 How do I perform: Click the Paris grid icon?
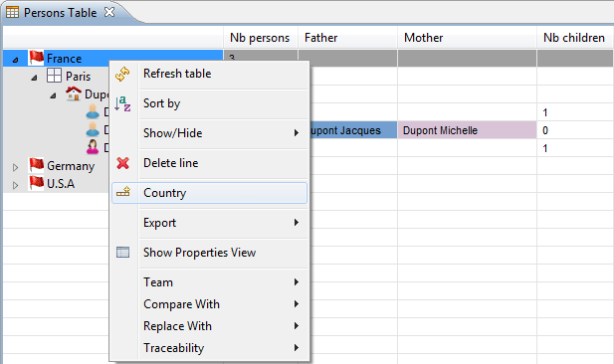click(x=54, y=76)
